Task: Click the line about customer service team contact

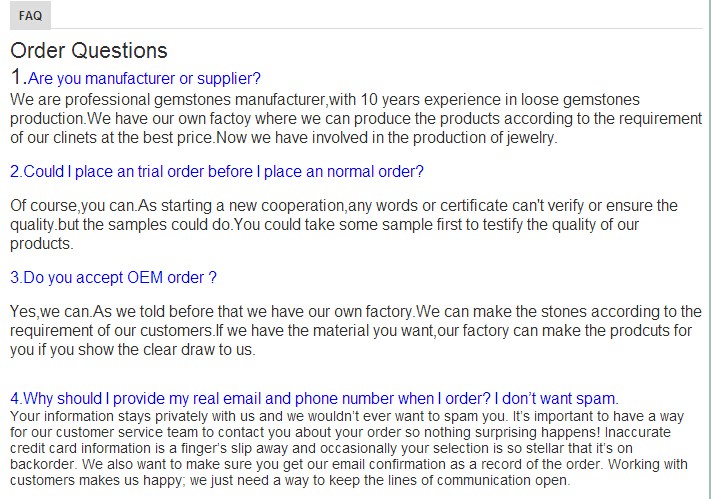Action: click(x=340, y=432)
